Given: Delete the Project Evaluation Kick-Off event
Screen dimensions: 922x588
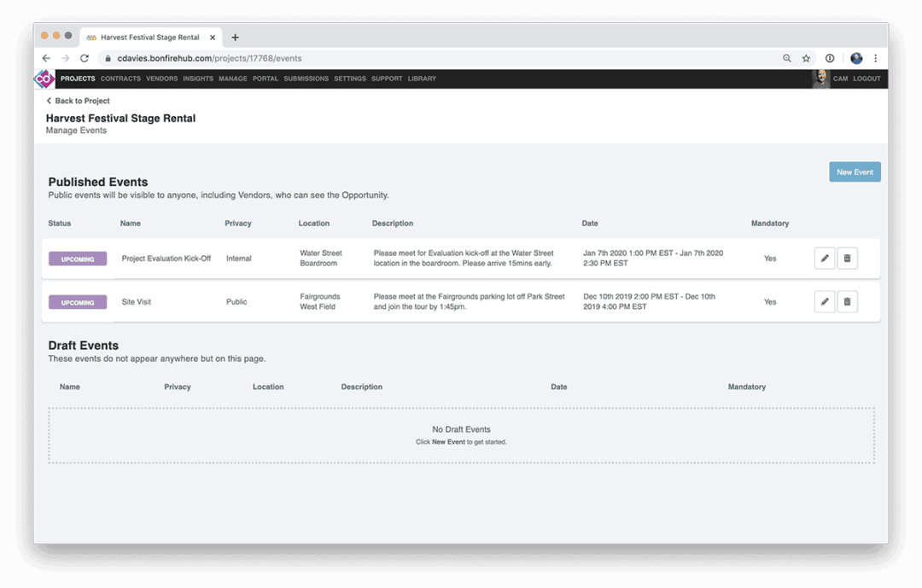Looking at the screenshot, I should pos(847,258).
